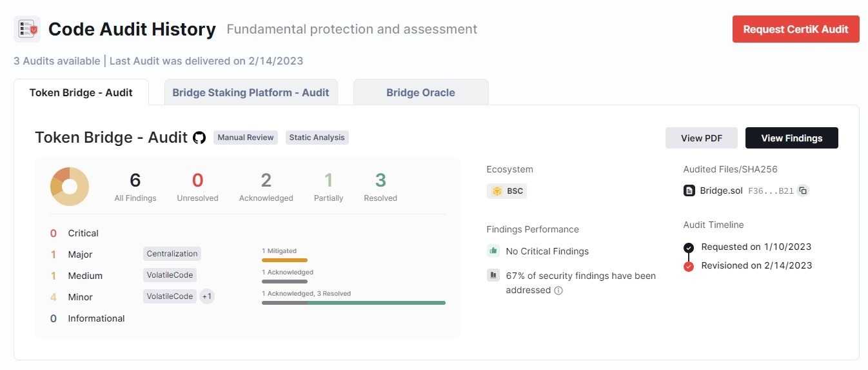Expand the '+1' tag on Minor row
This screenshot has height=370, width=868.
[x=207, y=296]
